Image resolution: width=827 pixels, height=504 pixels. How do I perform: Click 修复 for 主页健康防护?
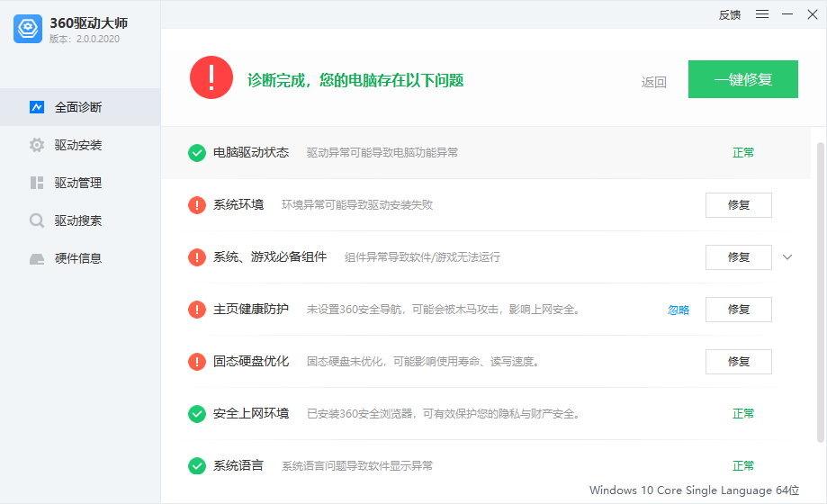(739, 310)
